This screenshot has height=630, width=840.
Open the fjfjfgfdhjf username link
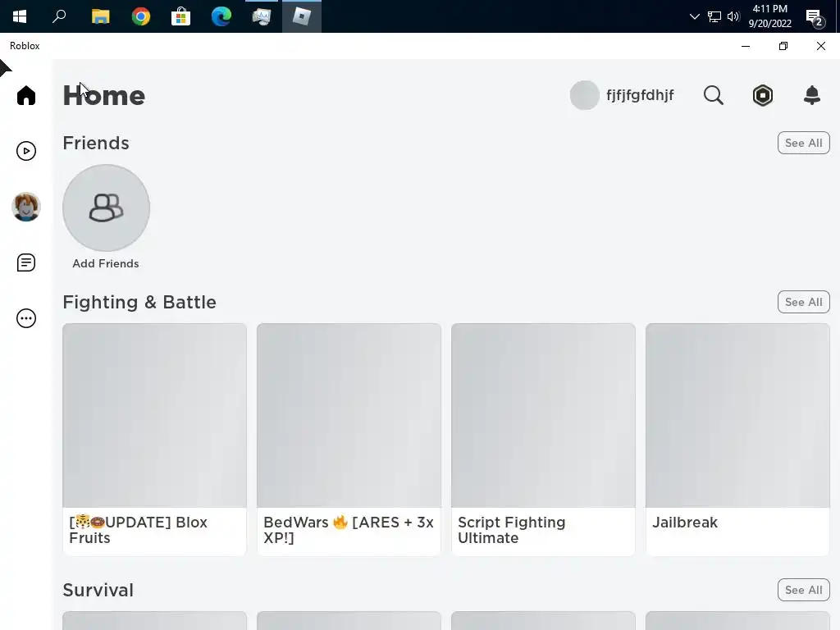pos(640,95)
